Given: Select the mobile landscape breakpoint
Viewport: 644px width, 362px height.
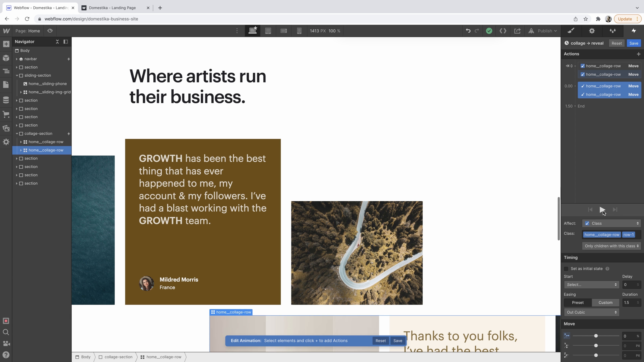Looking at the screenshot, I should pyautogui.click(x=283, y=31).
